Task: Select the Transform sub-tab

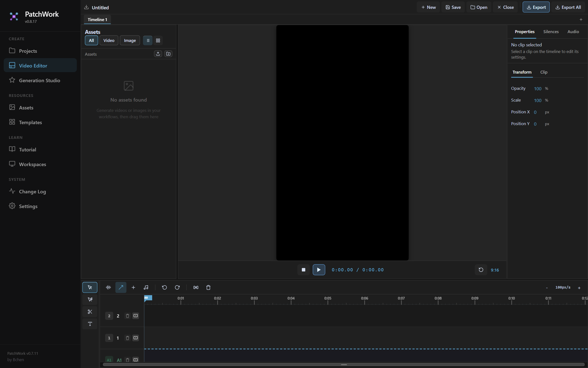Action: coord(522,72)
